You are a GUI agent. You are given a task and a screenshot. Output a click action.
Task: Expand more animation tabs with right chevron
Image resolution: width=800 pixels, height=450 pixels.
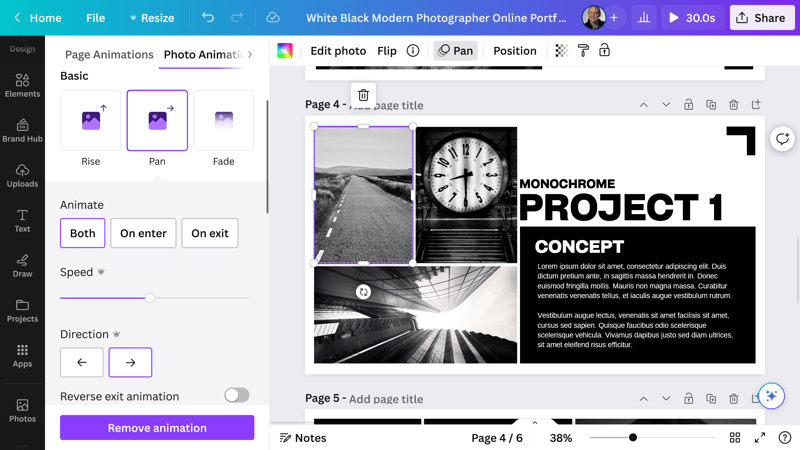coord(250,54)
